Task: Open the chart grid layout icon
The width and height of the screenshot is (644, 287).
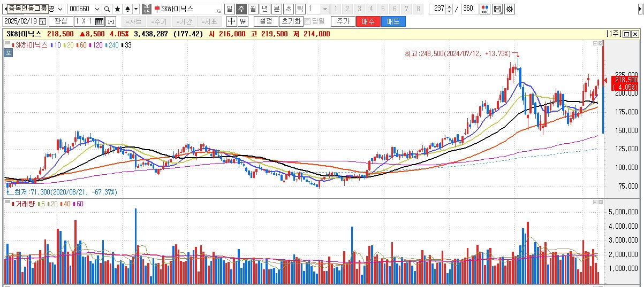Action: tap(100, 22)
